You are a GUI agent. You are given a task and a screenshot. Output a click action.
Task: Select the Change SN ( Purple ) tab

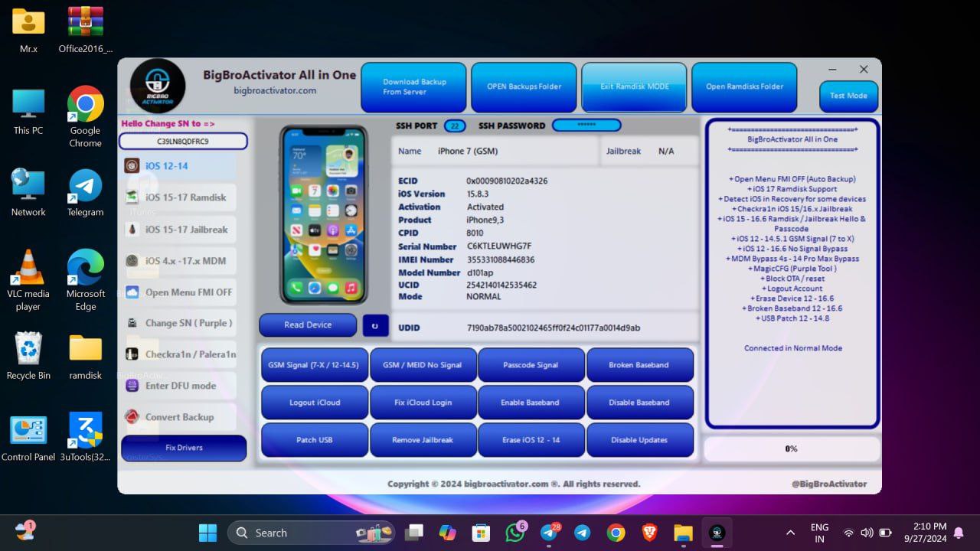178,323
